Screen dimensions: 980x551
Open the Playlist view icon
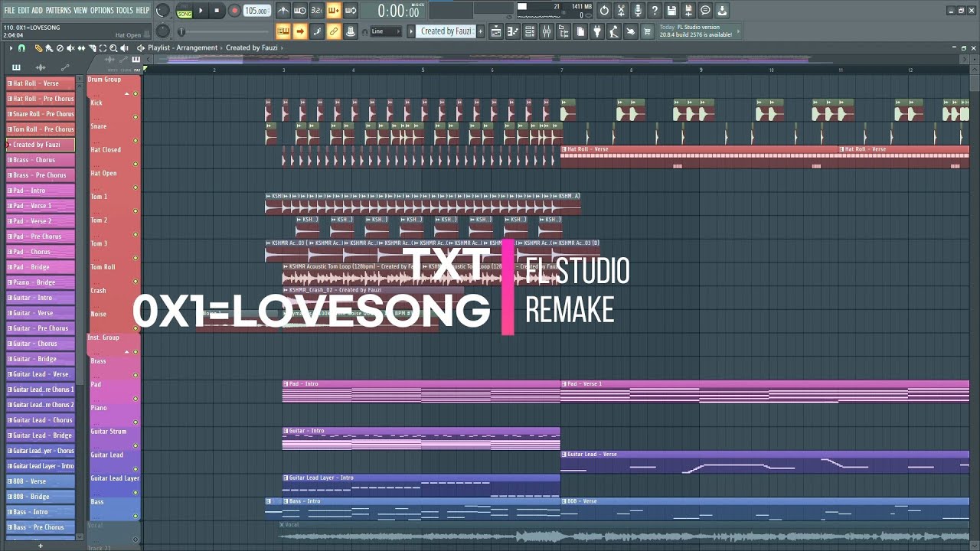coord(496,31)
